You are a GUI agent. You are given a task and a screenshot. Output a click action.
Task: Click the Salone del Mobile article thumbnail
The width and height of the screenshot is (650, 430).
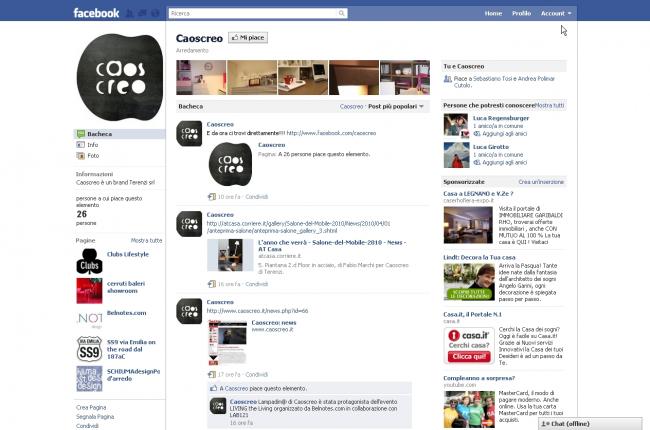point(230,255)
